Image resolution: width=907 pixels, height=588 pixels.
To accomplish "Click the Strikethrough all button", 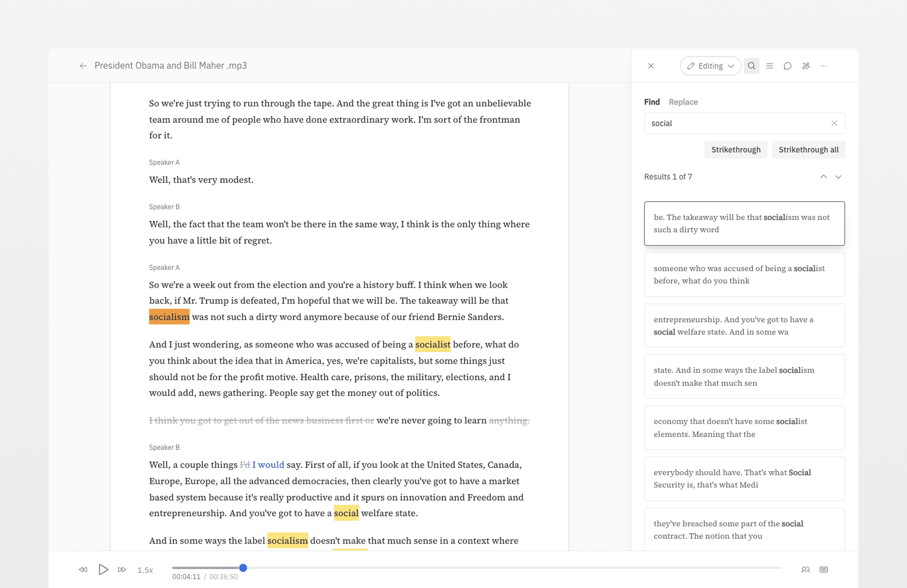I will click(x=808, y=150).
